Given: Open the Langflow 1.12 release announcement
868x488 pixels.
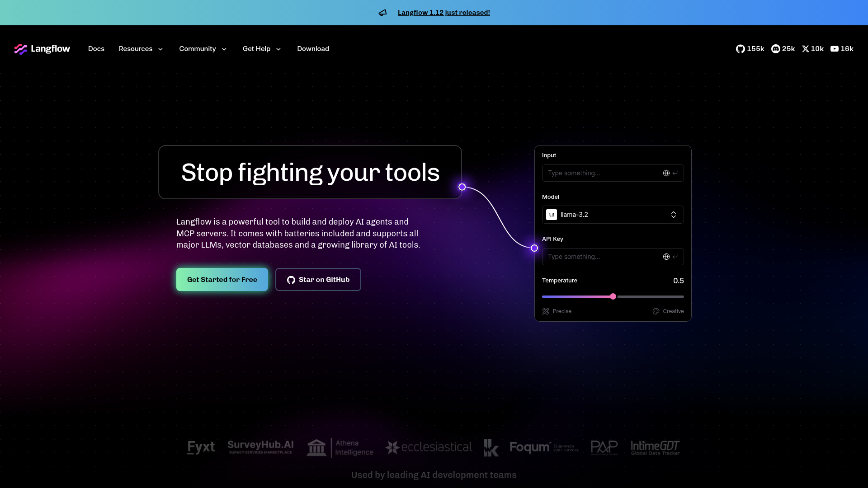Looking at the screenshot, I should (x=443, y=13).
